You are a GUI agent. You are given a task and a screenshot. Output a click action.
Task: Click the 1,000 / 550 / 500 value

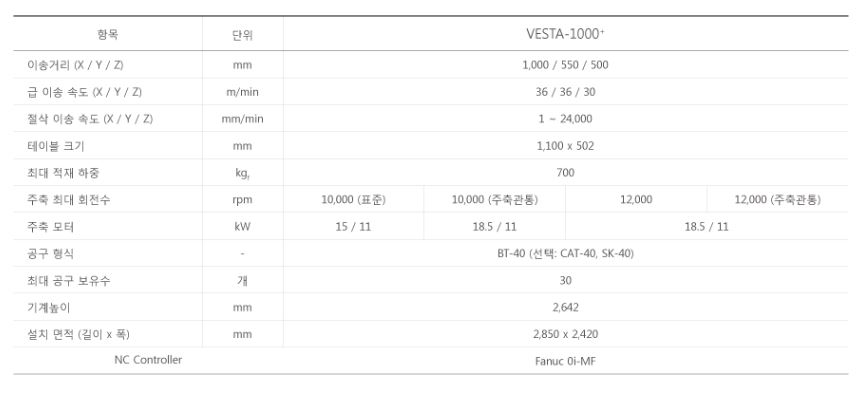(565, 65)
